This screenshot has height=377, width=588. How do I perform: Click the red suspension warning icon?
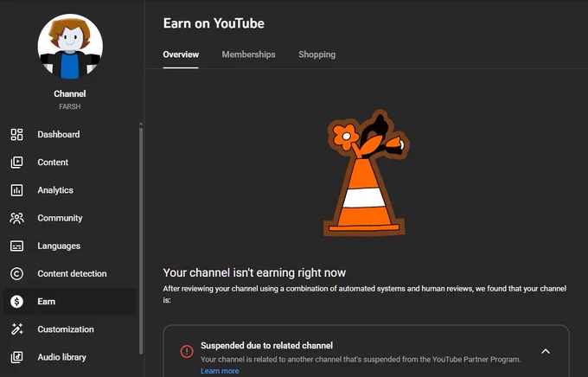click(x=187, y=351)
